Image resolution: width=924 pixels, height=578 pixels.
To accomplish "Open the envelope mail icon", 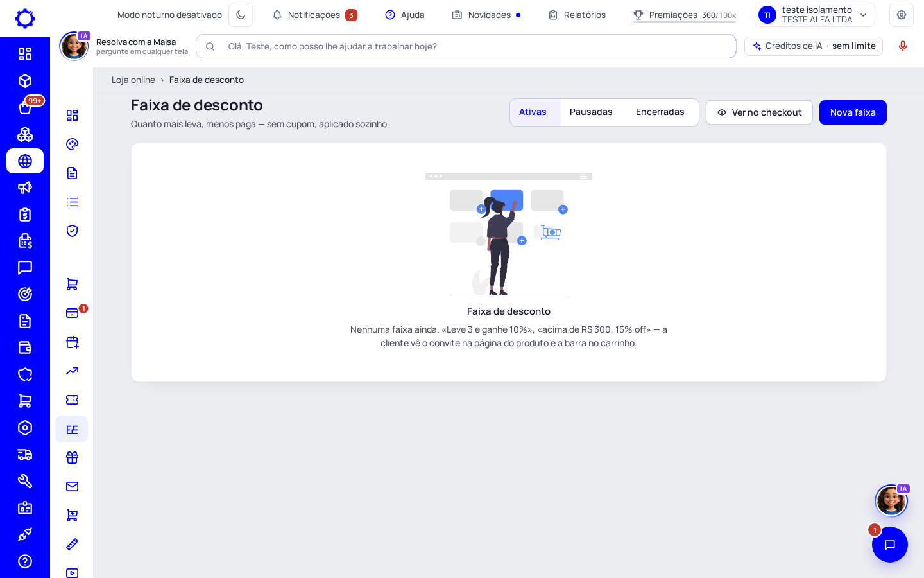I will point(72,487).
